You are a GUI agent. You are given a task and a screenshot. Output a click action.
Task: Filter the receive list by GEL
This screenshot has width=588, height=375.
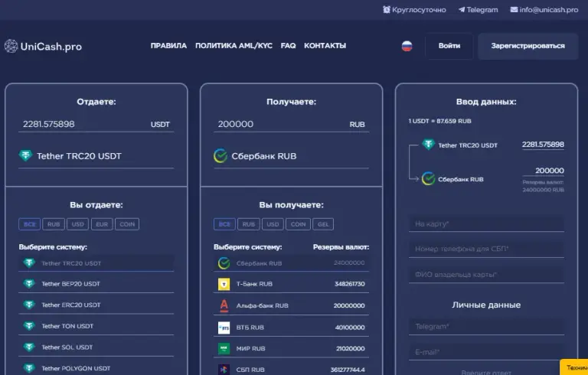(323, 224)
